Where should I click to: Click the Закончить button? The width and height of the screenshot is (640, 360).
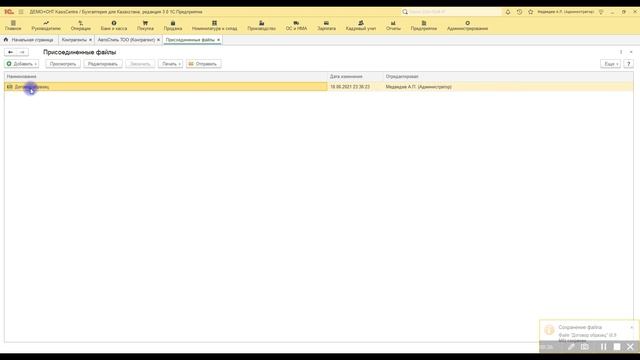point(140,64)
